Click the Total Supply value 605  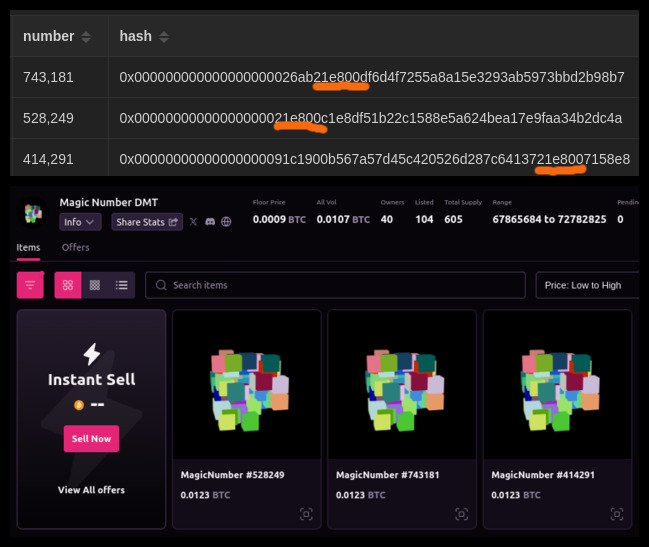click(x=453, y=219)
